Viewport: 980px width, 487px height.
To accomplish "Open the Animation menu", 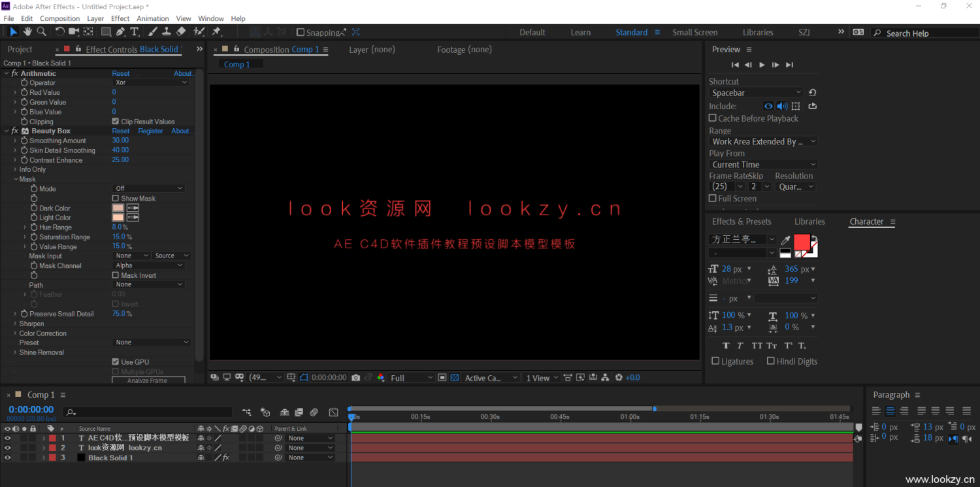I will click(152, 18).
